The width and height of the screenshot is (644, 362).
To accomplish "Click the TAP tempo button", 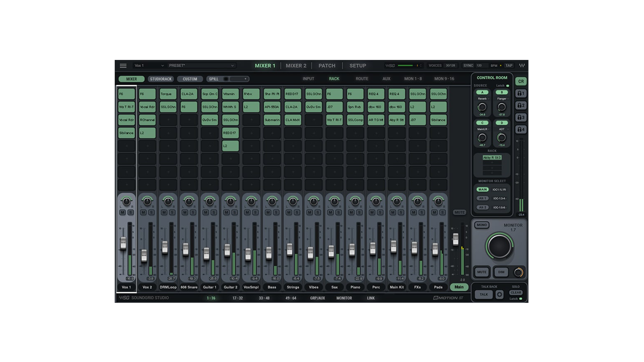I will 509,66.
